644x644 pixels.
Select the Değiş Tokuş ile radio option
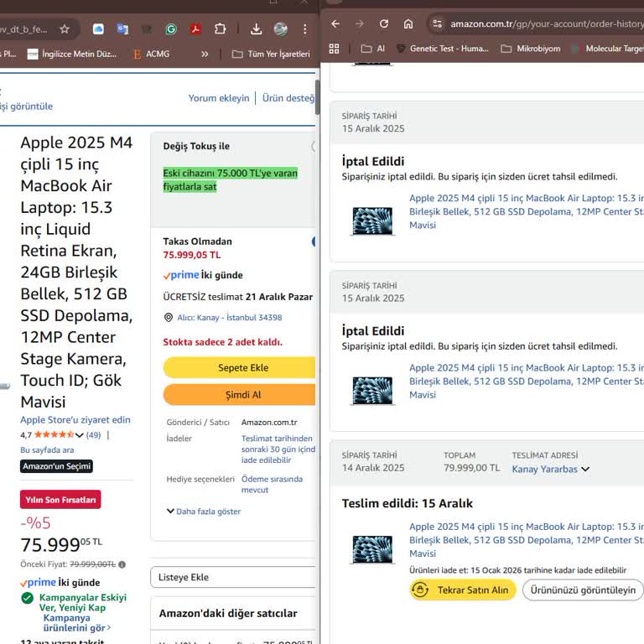tap(315, 146)
